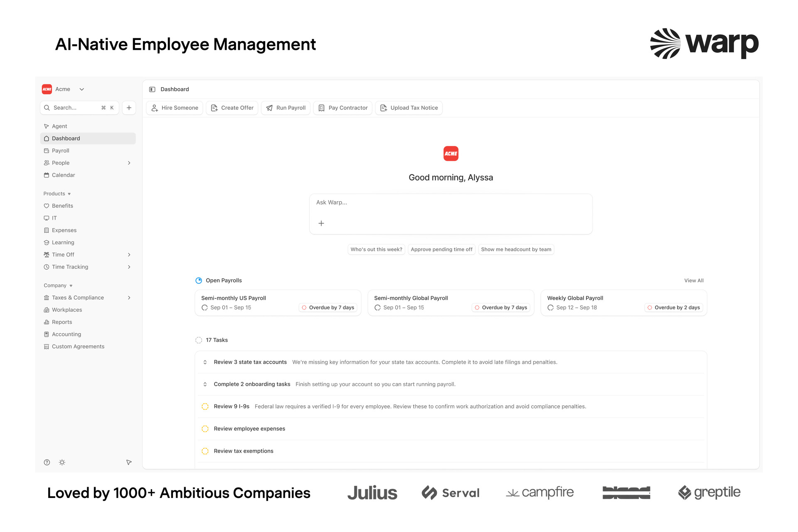
Task: Toggle the sidebar panel icon next to Dashboard title
Action: point(152,89)
